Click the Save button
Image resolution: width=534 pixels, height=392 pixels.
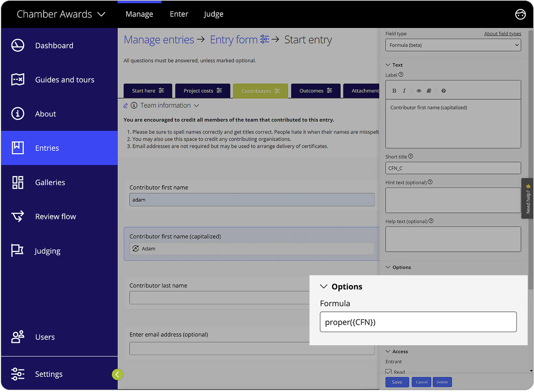tap(397, 382)
